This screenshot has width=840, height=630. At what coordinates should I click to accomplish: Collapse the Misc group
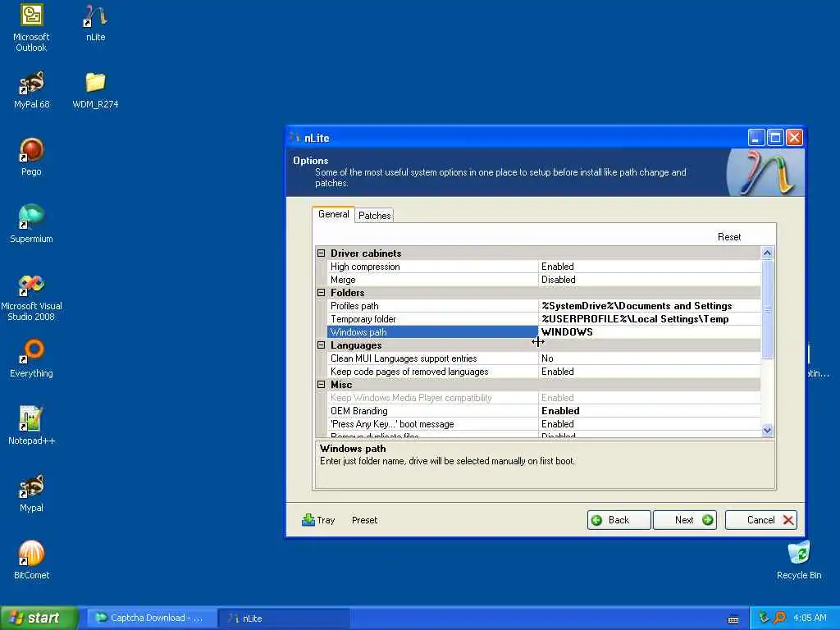321,384
